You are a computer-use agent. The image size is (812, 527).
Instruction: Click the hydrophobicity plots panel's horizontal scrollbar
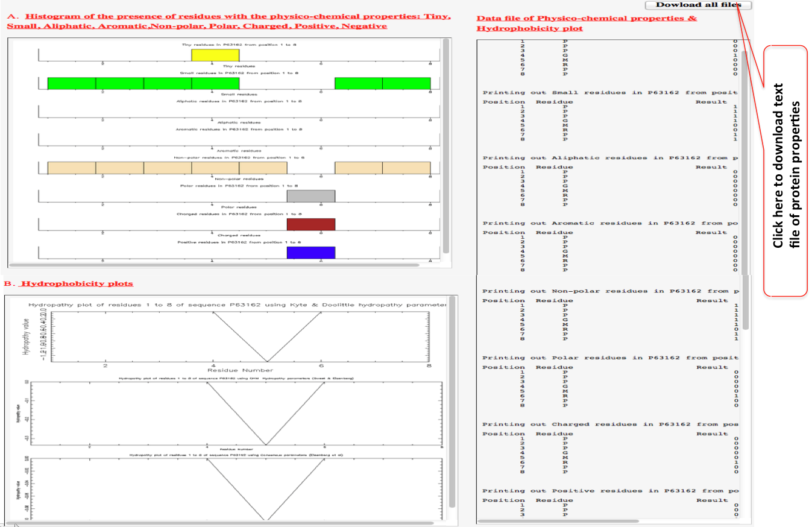(x=221, y=523)
